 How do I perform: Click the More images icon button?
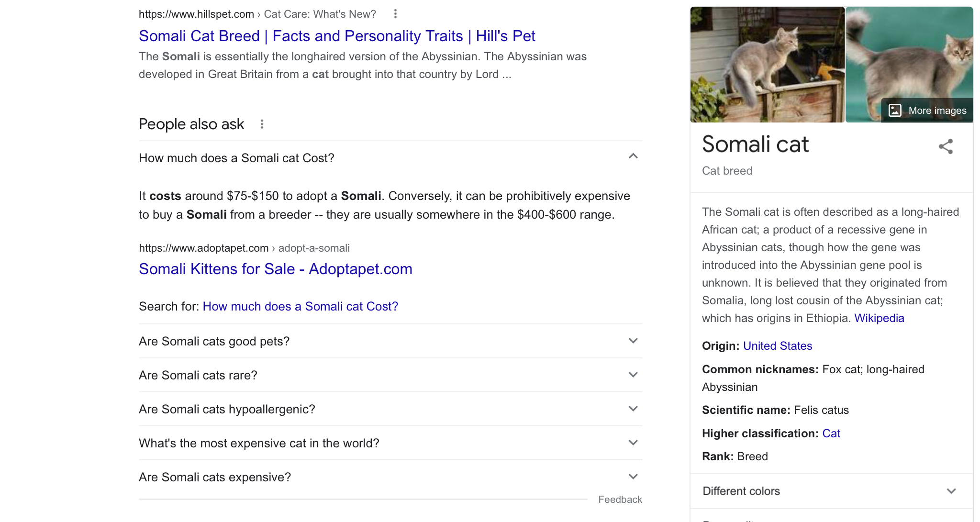[x=895, y=111]
